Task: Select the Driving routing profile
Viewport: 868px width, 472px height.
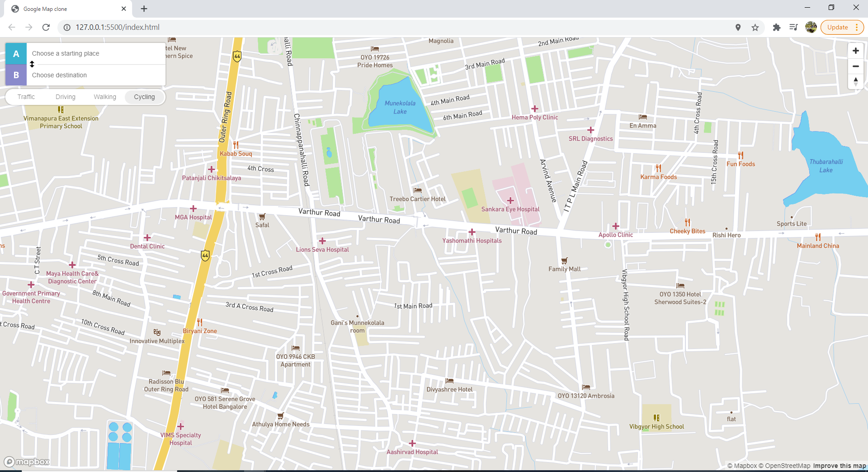Action: [66, 97]
